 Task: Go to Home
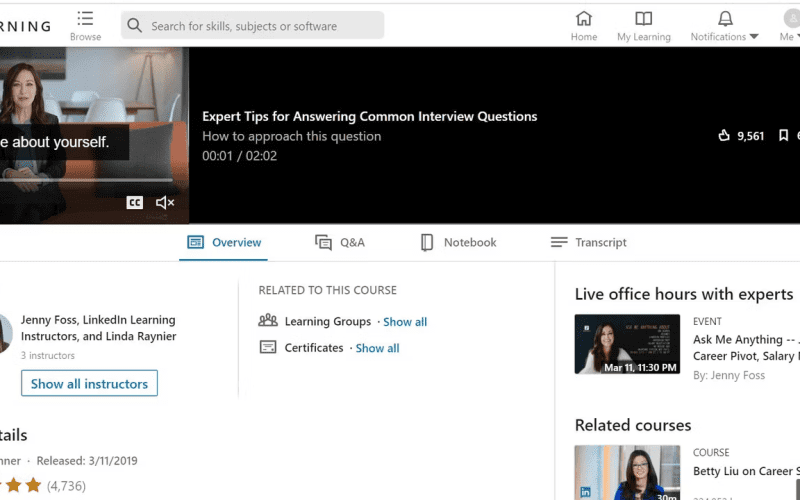(584, 26)
